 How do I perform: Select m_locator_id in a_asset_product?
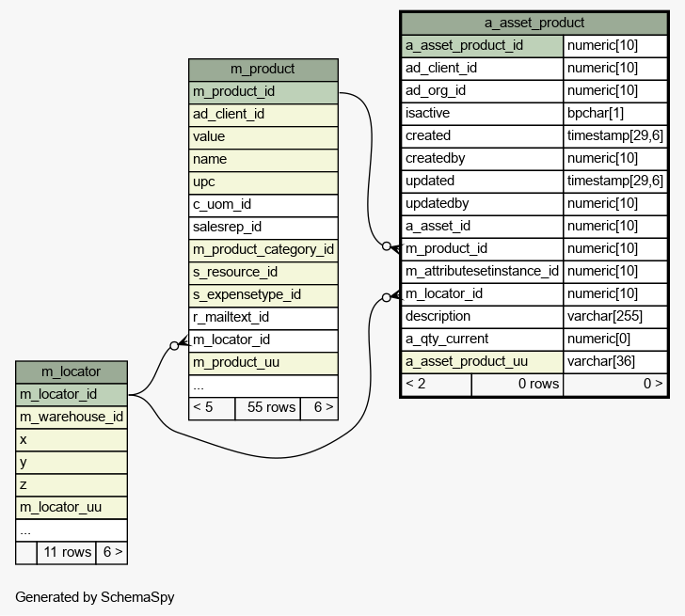click(x=482, y=294)
